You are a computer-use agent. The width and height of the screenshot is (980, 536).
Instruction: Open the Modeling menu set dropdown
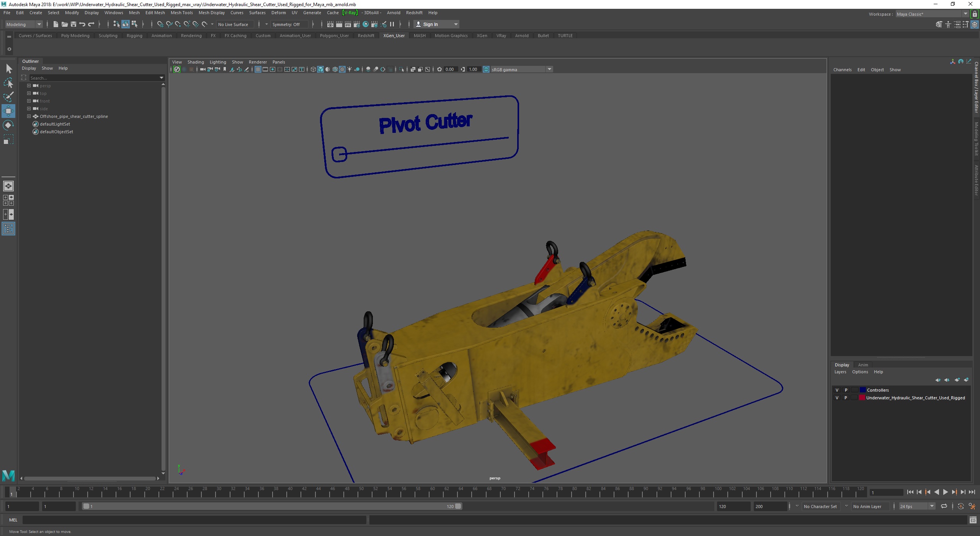24,25
